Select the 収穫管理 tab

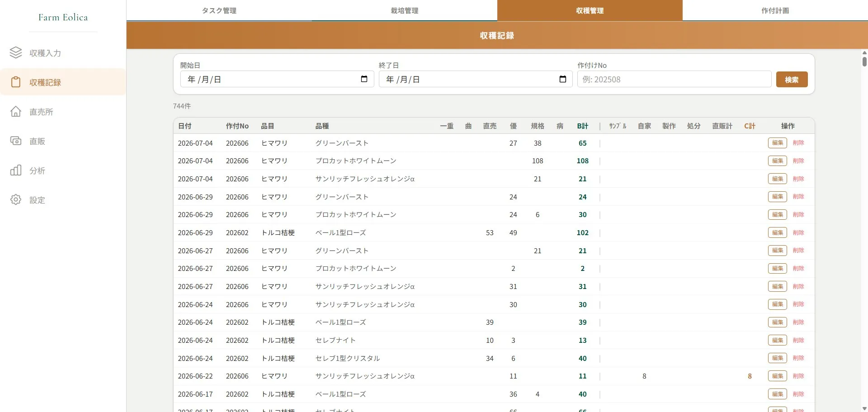coord(590,10)
